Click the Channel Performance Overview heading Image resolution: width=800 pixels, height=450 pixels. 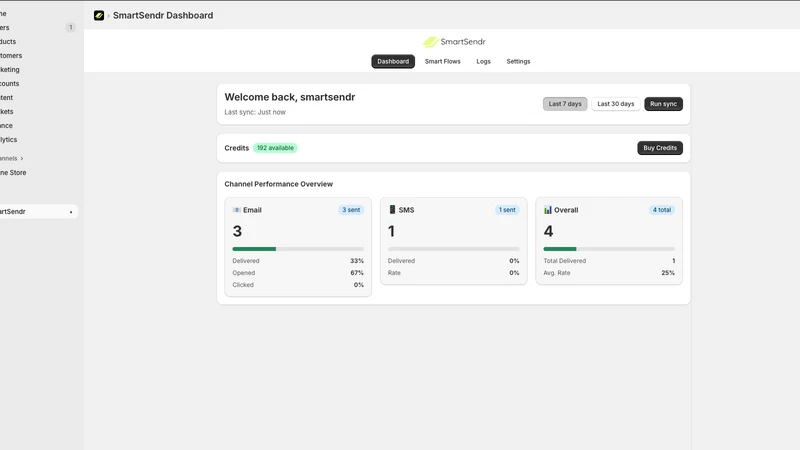pos(279,184)
